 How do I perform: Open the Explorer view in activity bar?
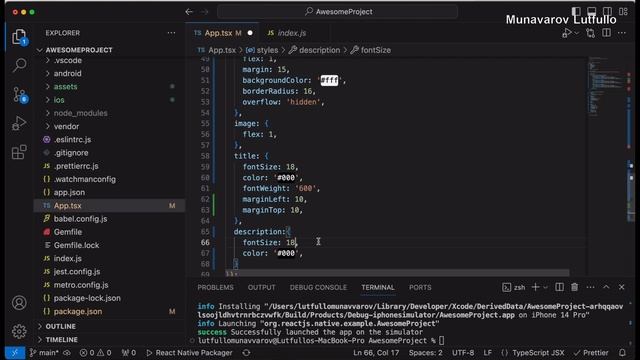coord(19,37)
